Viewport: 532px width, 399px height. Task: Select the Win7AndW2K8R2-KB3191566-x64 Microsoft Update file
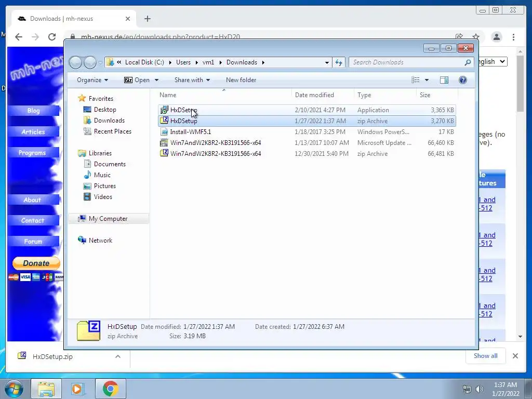pos(307,142)
